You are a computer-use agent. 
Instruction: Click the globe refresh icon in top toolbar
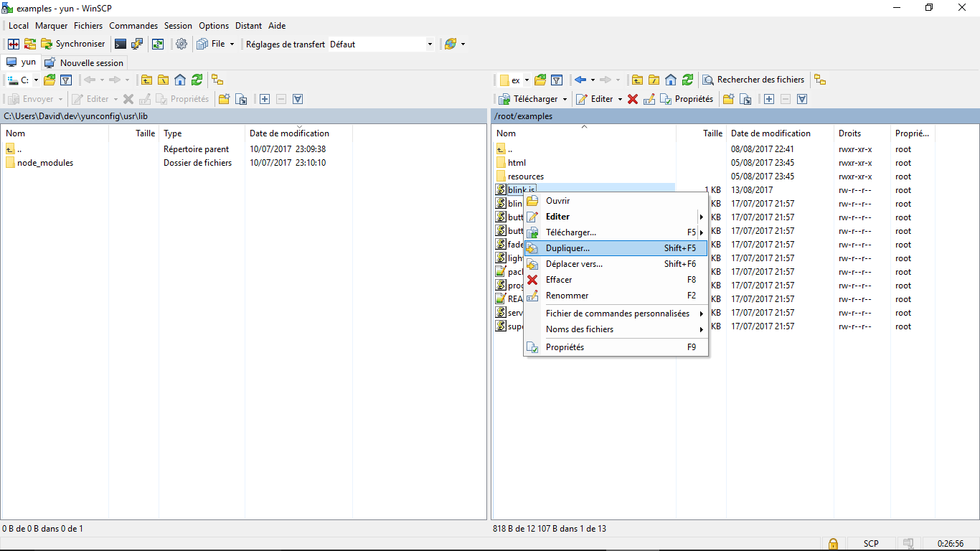pyautogui.click(x=451, y=44)
